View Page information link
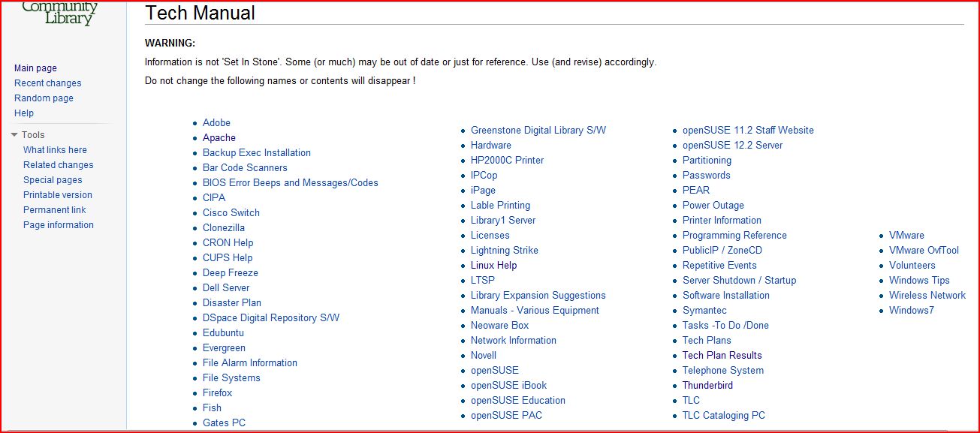 (58, 225)
